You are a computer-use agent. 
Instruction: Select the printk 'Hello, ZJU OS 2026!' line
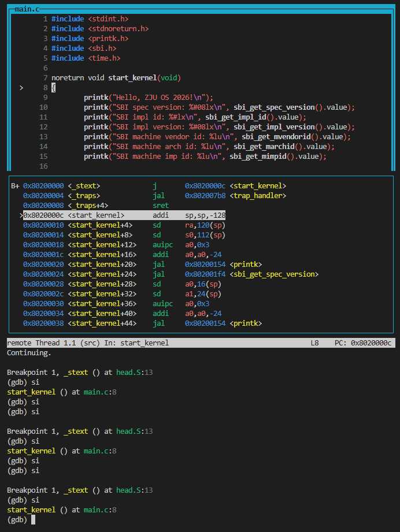pyautogui.click(x=149, y=98)
